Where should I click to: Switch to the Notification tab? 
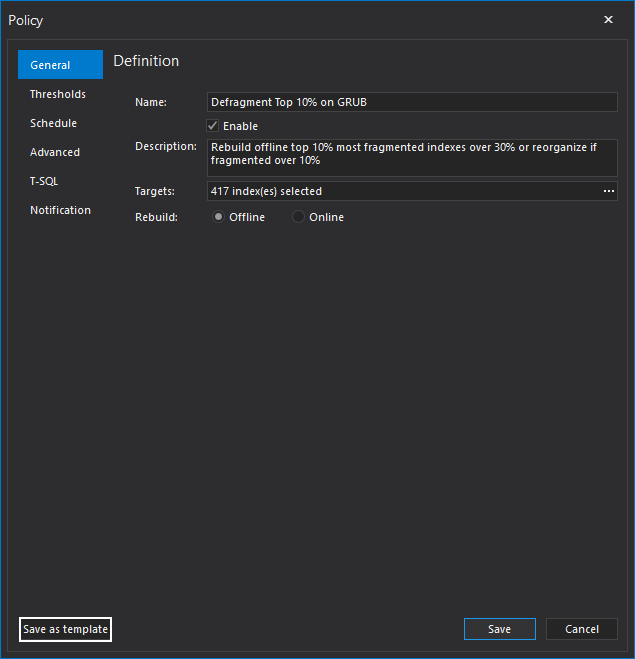click(60, 210)
